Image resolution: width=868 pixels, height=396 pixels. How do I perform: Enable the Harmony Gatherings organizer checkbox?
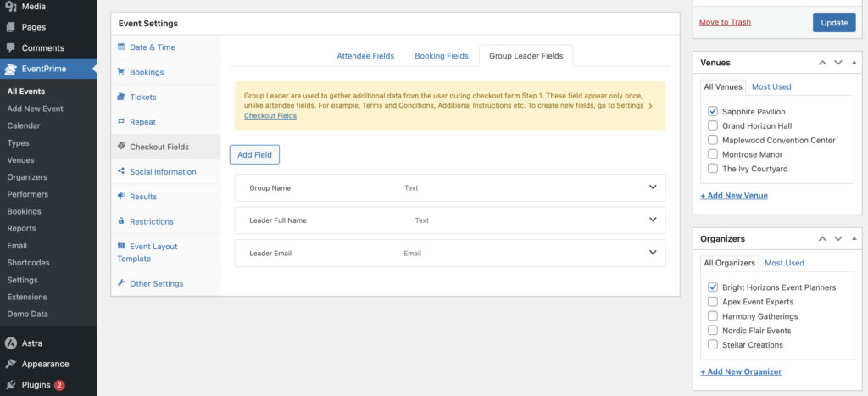pos(713,316)
